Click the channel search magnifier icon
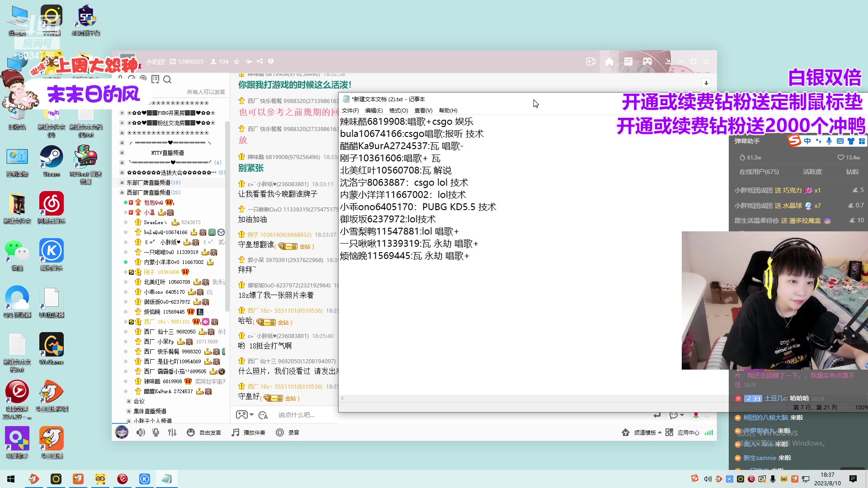The width and height of the screenshot is (868, 488). click(167, 80)
